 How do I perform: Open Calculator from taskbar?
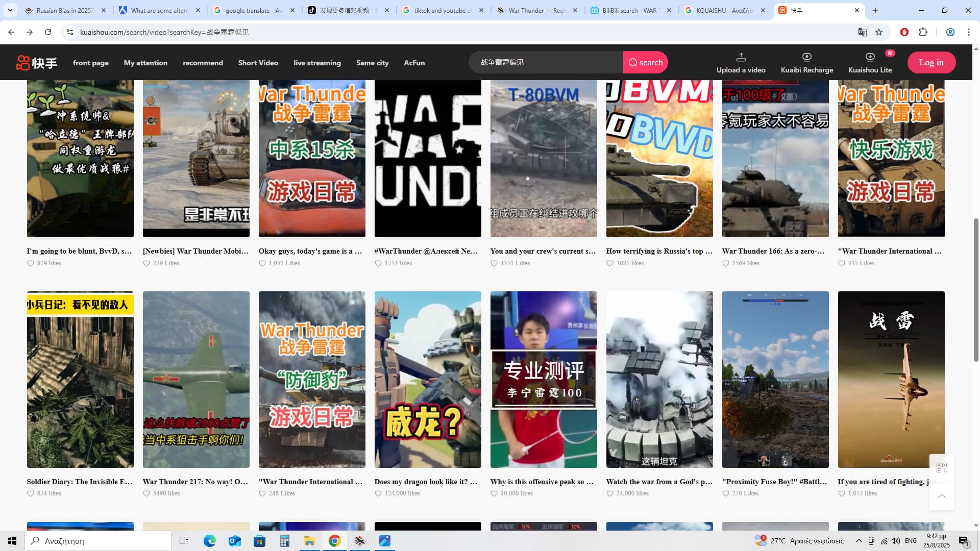[284, 541]
